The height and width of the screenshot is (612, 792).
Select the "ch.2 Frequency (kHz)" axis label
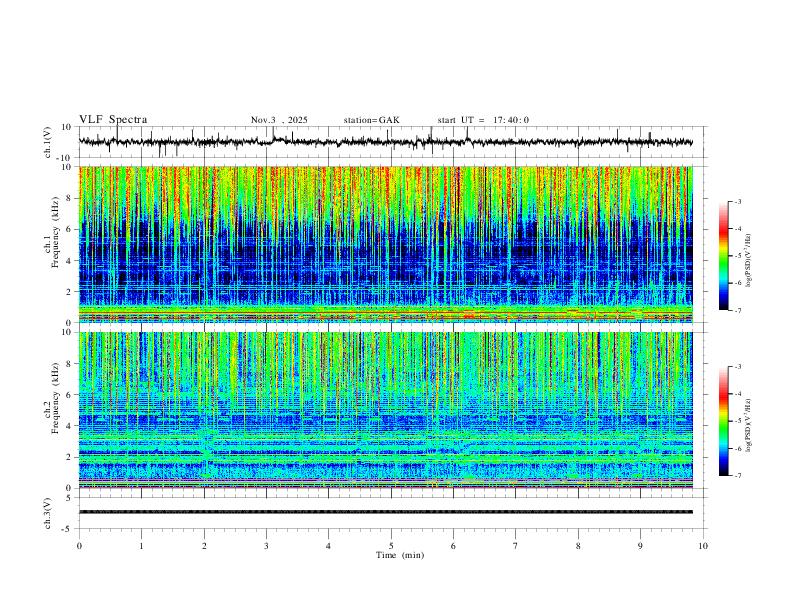(x=52, y=398)
